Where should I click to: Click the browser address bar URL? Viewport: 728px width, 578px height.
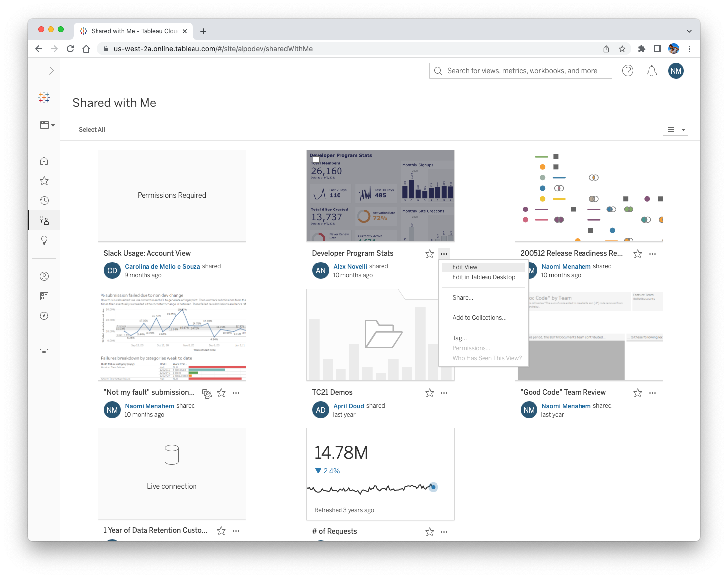coord(213,49)
